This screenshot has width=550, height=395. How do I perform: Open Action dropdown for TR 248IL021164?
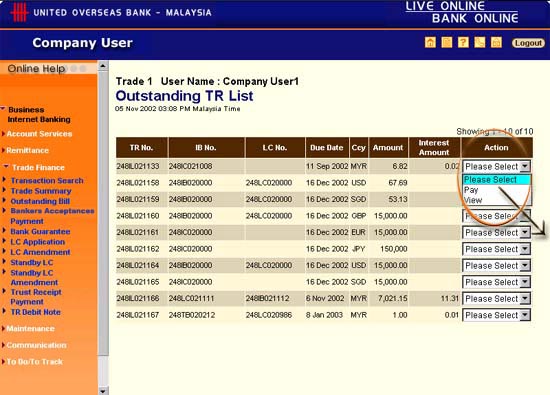pyautogui.click(x=496, y=266)
